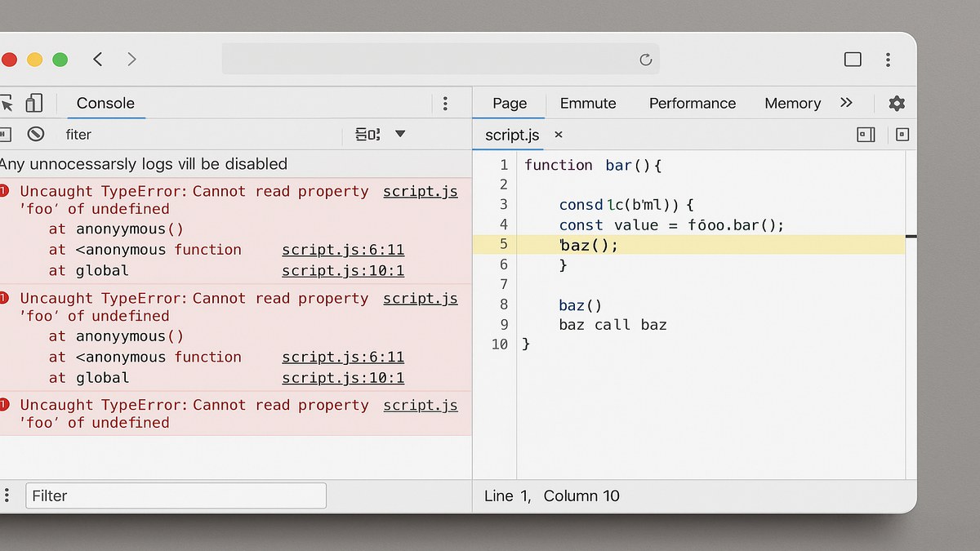Open the browser's three-dot menu
This screenshot has width=980, height=551.
pyautogui.click(x=888, y=59)
